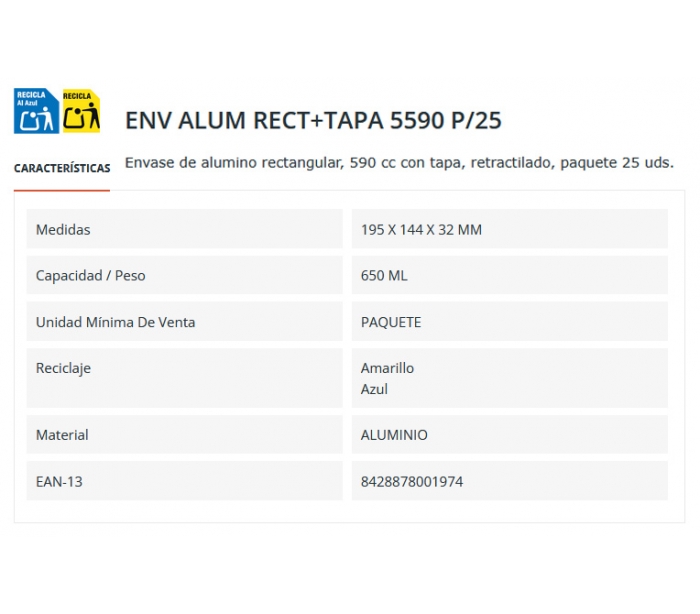Image resolution: width=700 pixels, height=614 pixels.
Task: Click the yellow 'Recicla' recycling icon
Action: (81, 111)
